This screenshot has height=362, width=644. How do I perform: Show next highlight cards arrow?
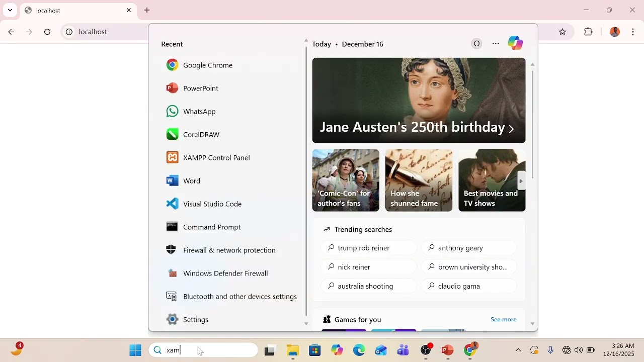tap(521, 181)
